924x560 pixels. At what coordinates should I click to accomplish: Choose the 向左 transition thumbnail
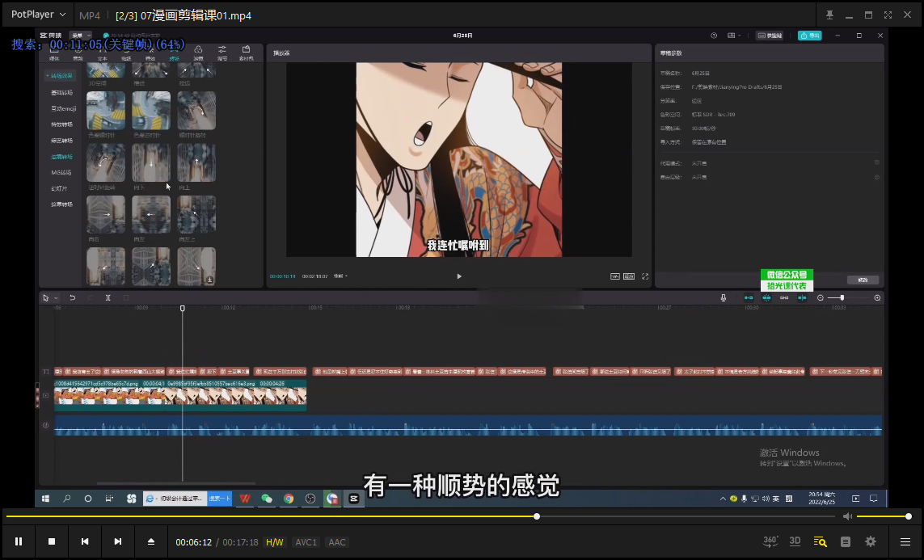coord(151,215)
